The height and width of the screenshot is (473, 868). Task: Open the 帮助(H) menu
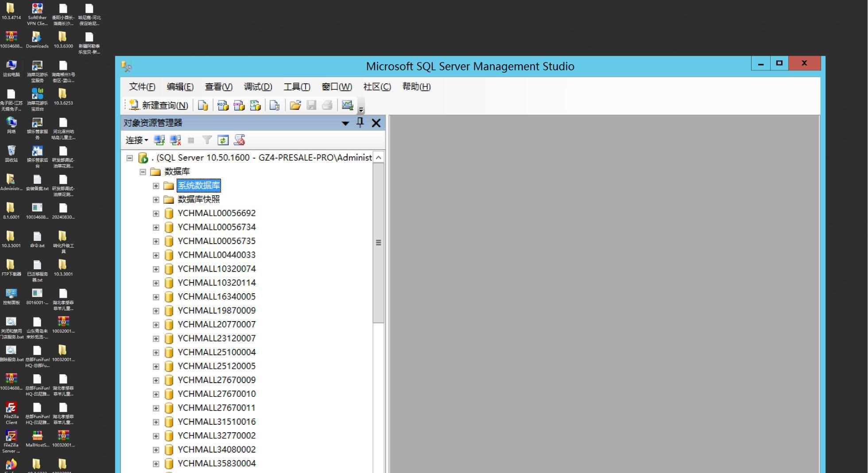[416, 87]
